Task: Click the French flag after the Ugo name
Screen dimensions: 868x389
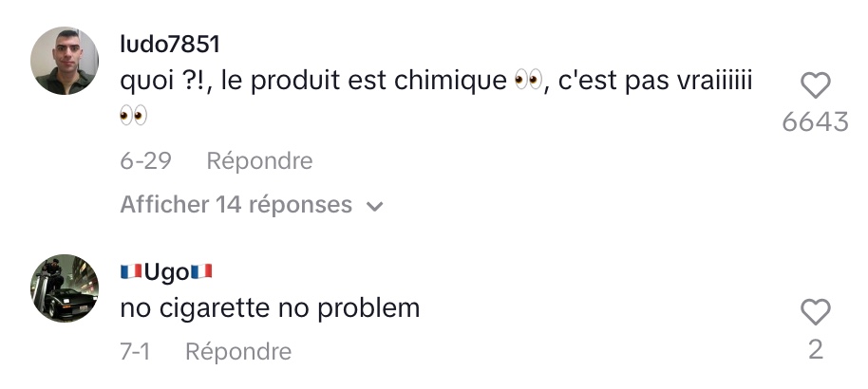Action: click(x=201, y=271)
